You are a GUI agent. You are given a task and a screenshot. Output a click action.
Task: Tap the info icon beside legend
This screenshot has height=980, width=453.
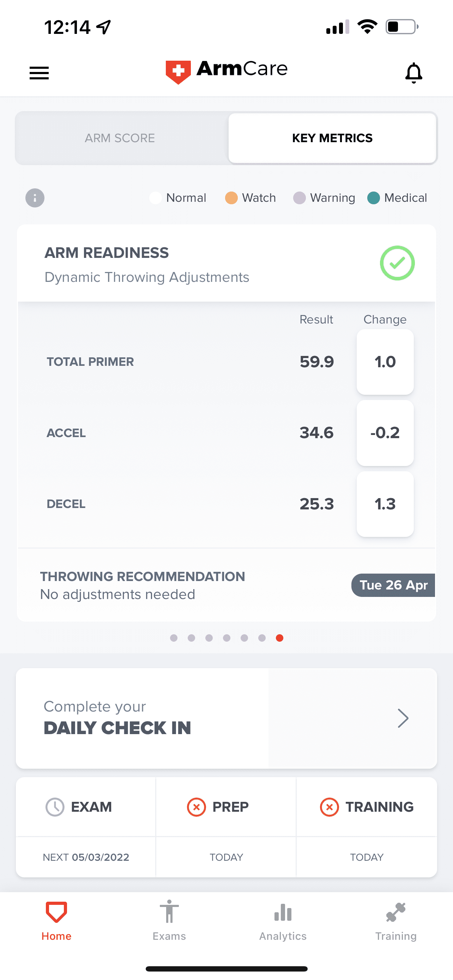click(35, 198)
